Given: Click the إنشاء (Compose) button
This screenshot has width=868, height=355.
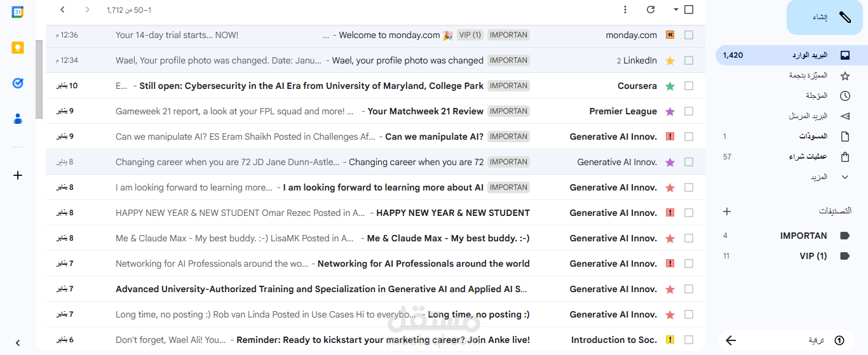Looking at the screenshot, I should pos(825,17).
